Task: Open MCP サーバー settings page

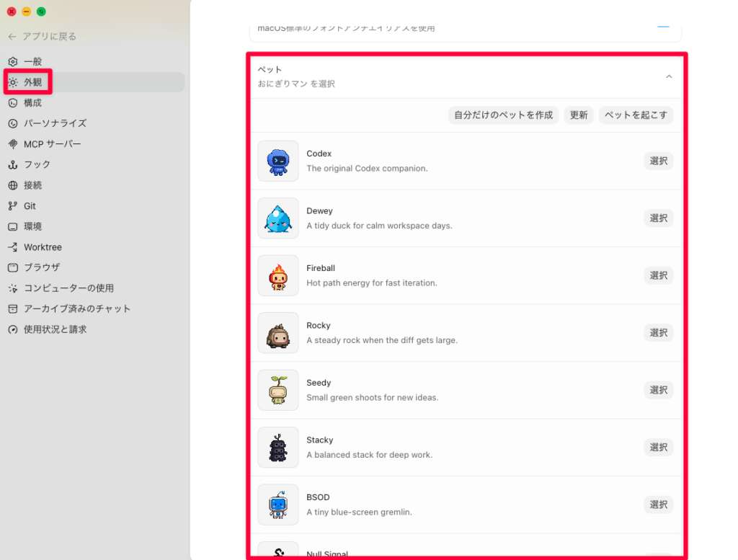Action: click(94, 144)
